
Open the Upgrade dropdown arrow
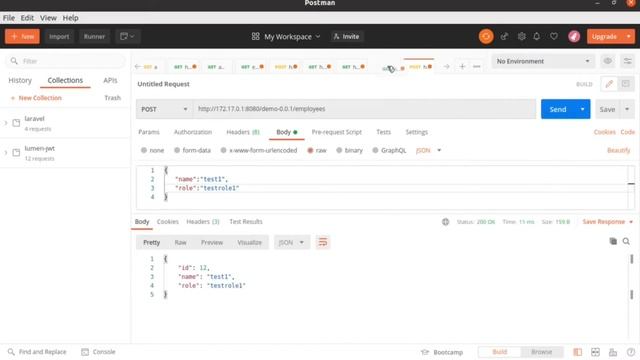coord(629,36)
